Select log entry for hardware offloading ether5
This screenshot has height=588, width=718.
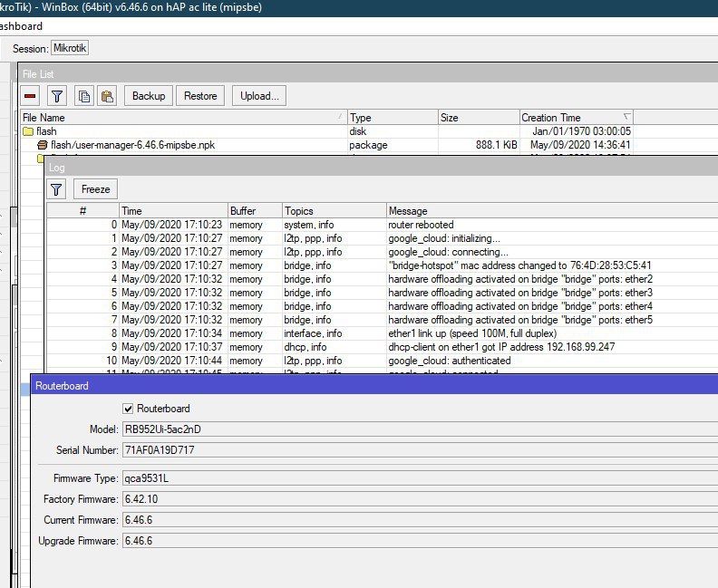pyautogui.click(x=383, y=320)
